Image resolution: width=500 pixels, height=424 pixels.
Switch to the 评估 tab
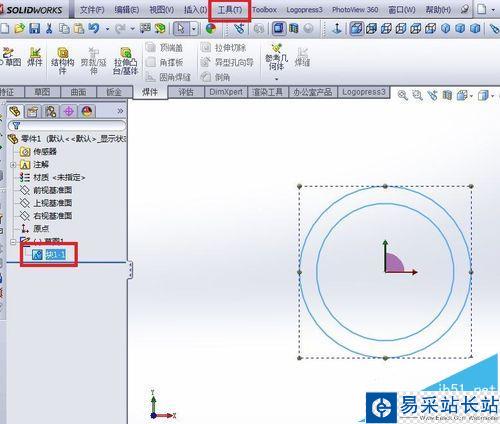186,92
